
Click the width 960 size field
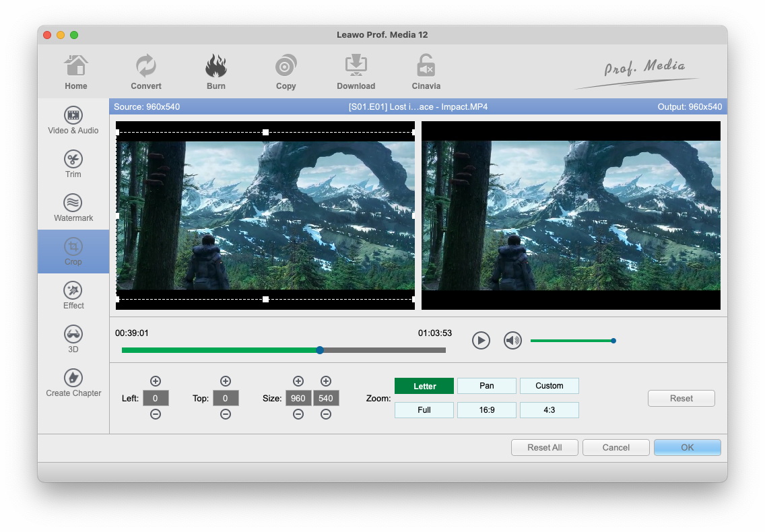pos(298,398)
